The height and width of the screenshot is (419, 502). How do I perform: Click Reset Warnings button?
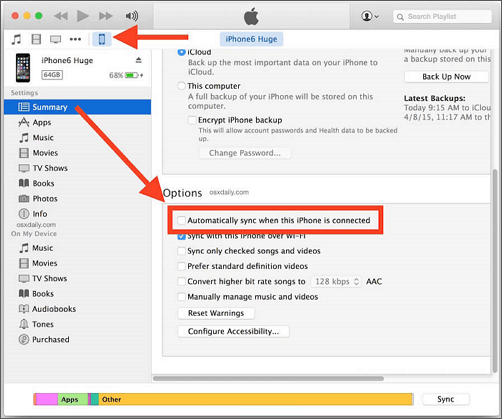(216, 313)
